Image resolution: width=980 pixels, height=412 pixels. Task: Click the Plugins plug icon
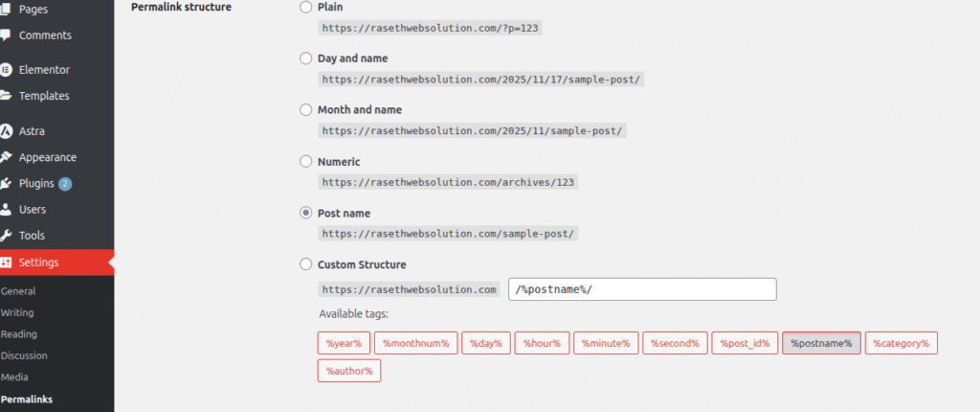pos(7,183)
